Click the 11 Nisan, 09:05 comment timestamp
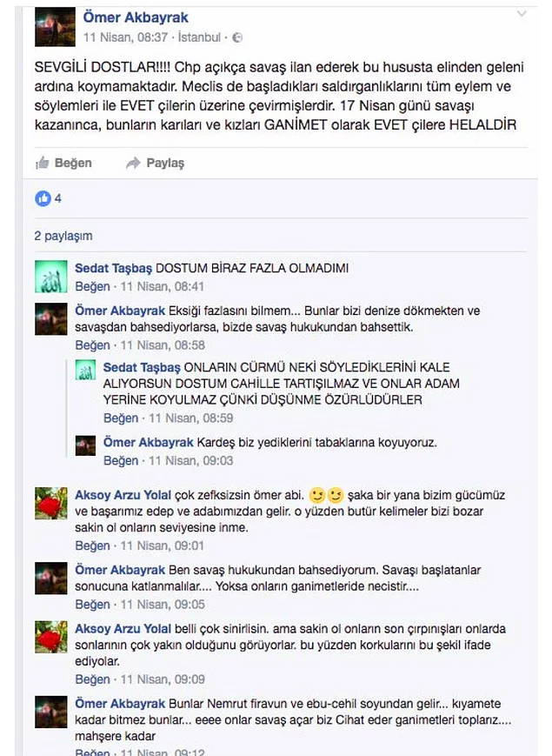This screenshot has height=756, width=552. pos(163,604)
